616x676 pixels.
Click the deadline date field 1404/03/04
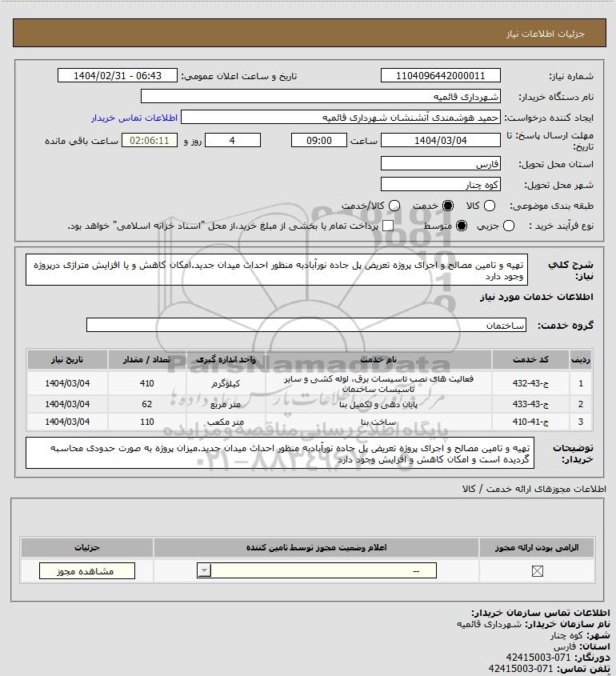point(441,141)
